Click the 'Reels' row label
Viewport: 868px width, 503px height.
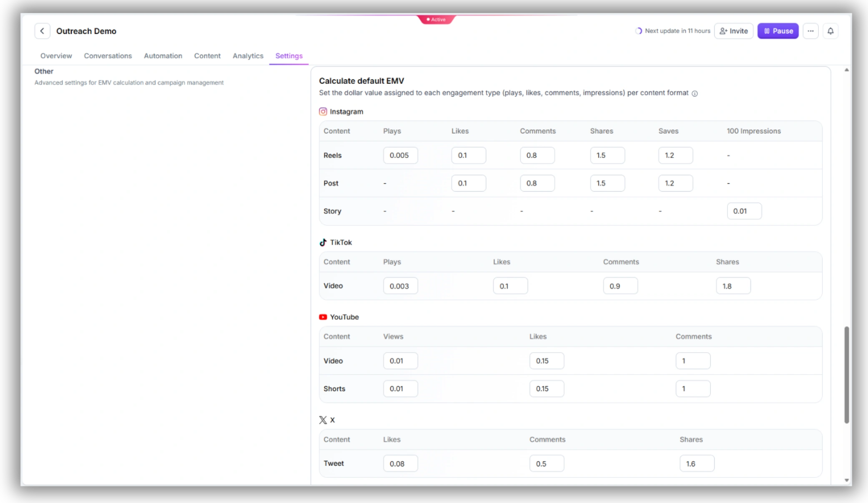point(332,155)
